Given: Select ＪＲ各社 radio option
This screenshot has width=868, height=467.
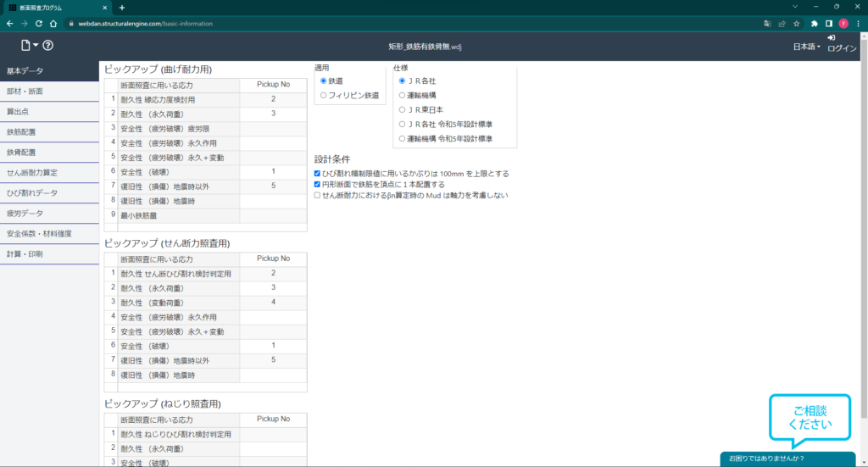Looking at the screenshot, I should 402,81.
